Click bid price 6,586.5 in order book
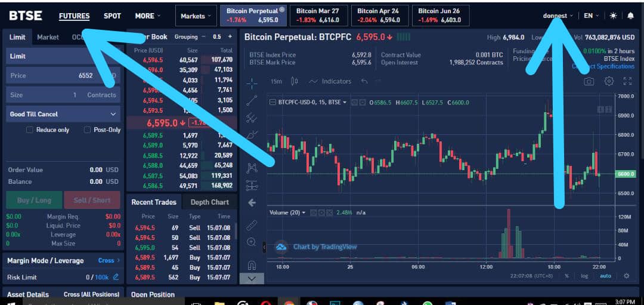 (153, 186)
